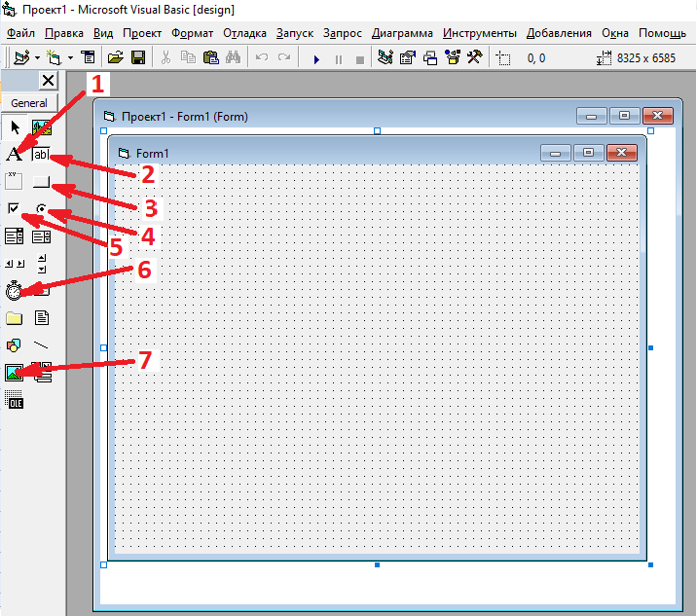Viewport: 697px width, 616px height.
Task: Click the Add Form toolbar icon
Action: 55,58
